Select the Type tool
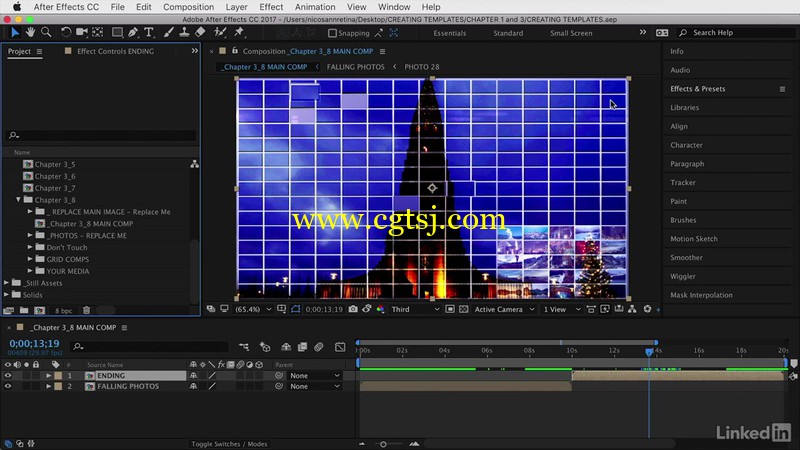800x450 pixels. [x=149, y=33]
